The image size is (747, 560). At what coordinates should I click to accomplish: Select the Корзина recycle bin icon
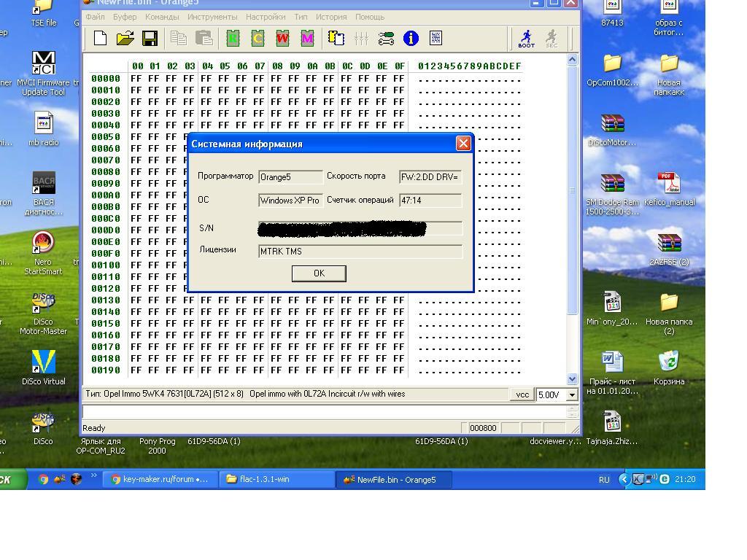coord(669,367)
